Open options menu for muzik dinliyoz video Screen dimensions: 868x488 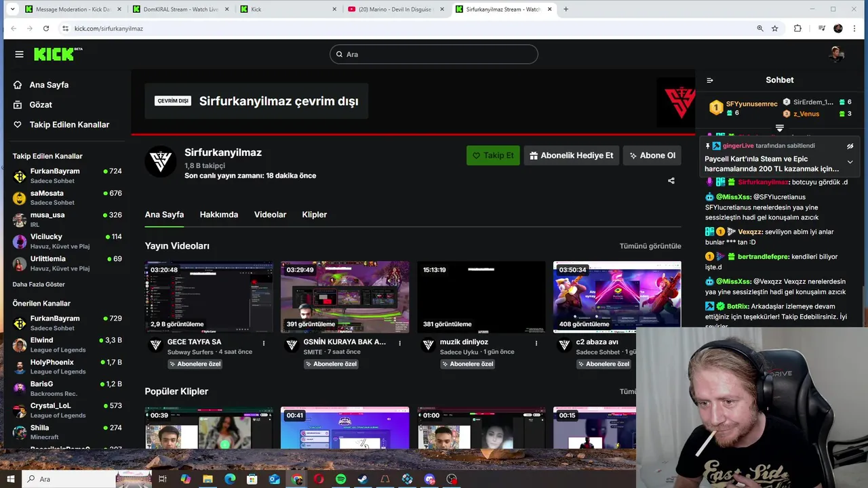[536, 343]
